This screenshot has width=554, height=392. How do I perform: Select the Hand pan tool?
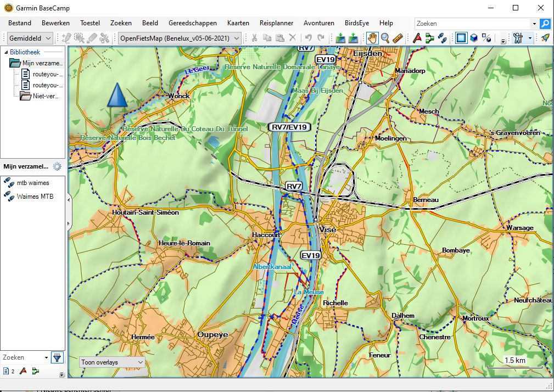tap(372, 38)
